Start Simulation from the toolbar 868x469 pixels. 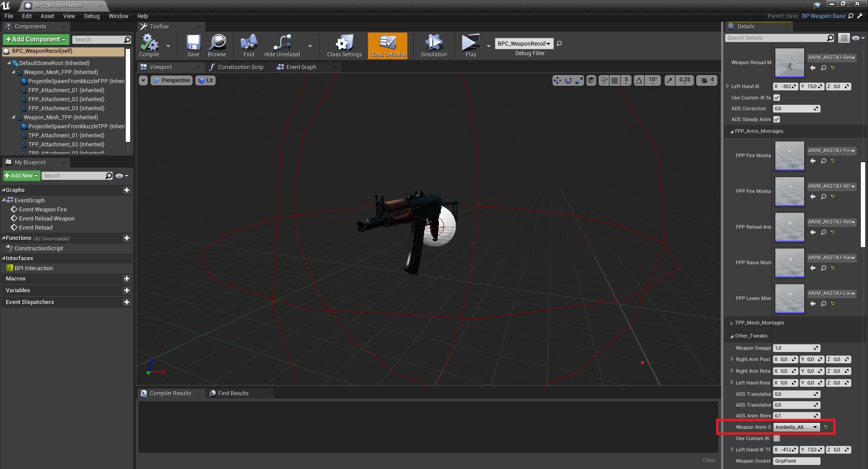pyautogui.click(x=434, y=45)
